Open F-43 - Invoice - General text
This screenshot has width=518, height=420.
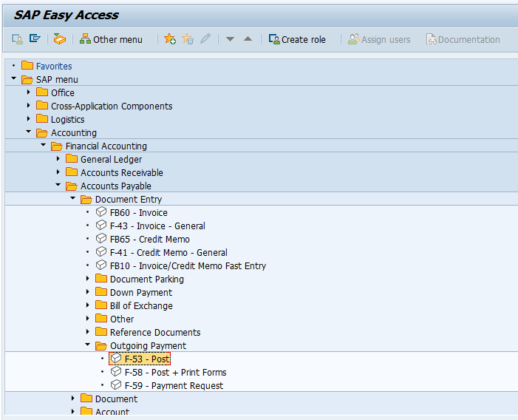pos(157,226)
